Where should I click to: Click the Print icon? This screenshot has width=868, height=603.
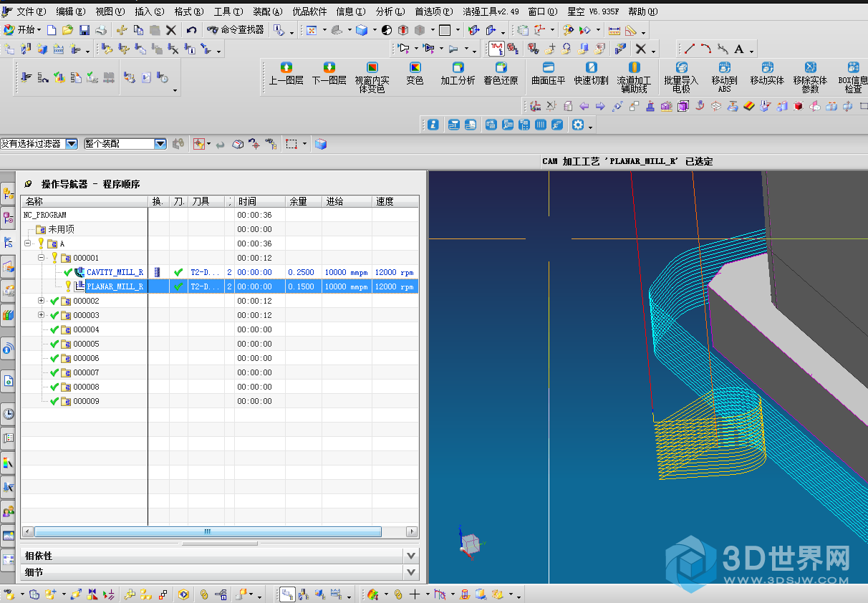click(x=101, y=30)
